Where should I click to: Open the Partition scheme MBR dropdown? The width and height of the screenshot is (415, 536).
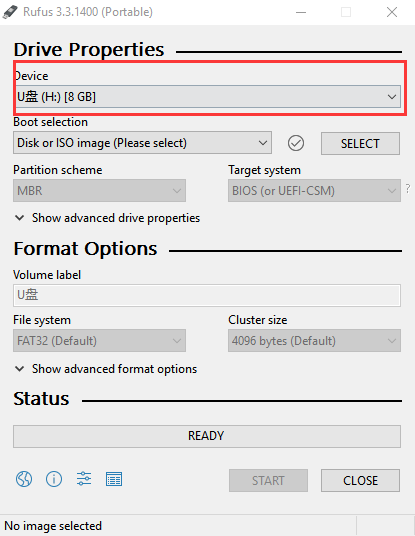[x=99, y=190]
